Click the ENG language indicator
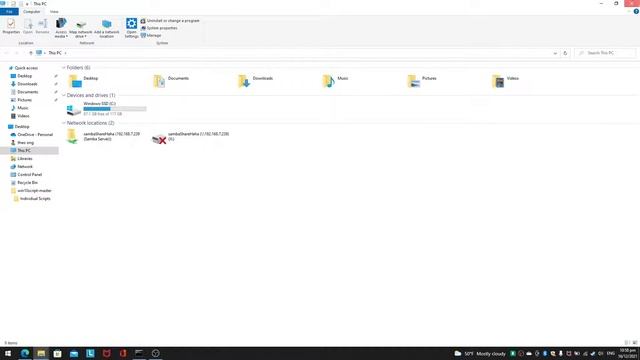Screen dimensions: 640x360 611,353
